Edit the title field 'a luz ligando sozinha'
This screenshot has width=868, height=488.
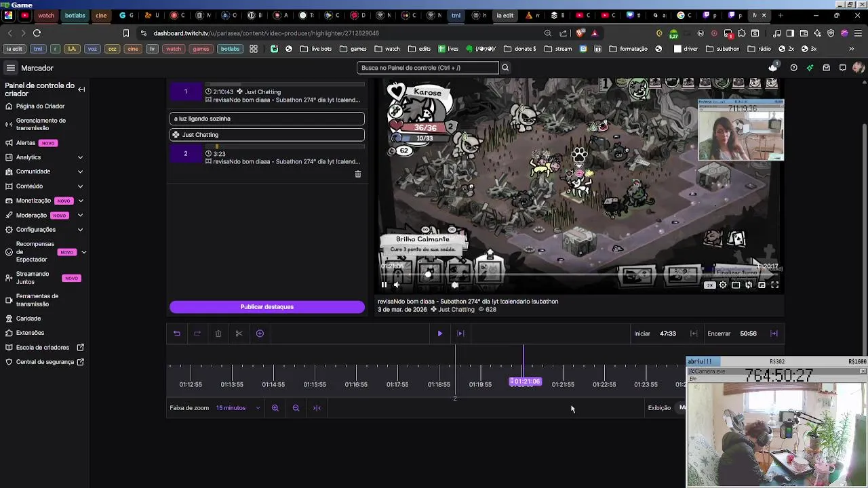[x=267, y=119]
